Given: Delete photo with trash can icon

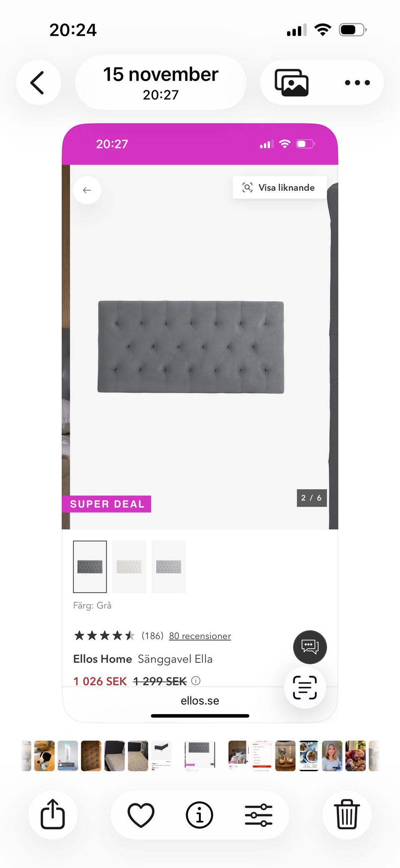Looking at the screenshot, I should tap(347, 814).
